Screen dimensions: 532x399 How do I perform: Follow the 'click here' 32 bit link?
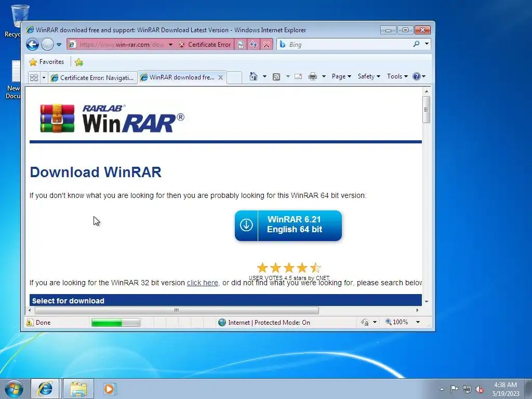(x=203, y=283)
